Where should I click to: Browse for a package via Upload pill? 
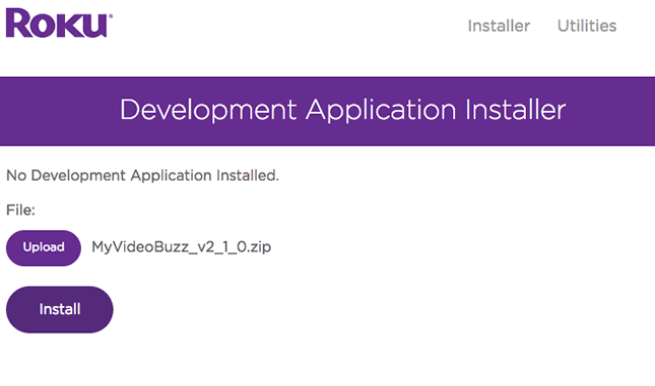[x=43, y=248]
